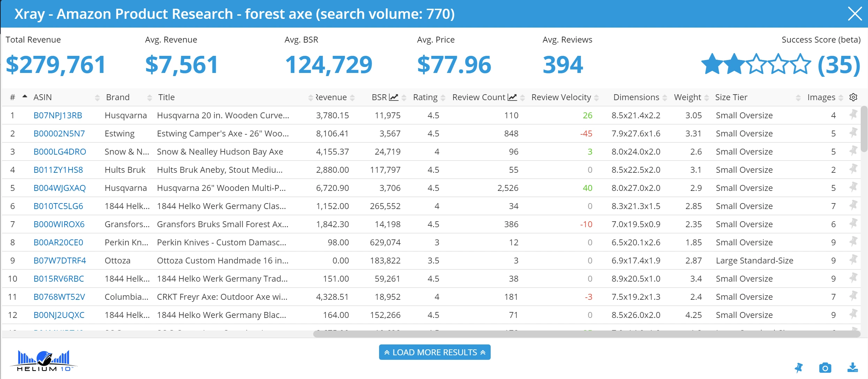Click the blue pin icon at bottom
The image size is (868, 379).
click(x=799, y=367)
